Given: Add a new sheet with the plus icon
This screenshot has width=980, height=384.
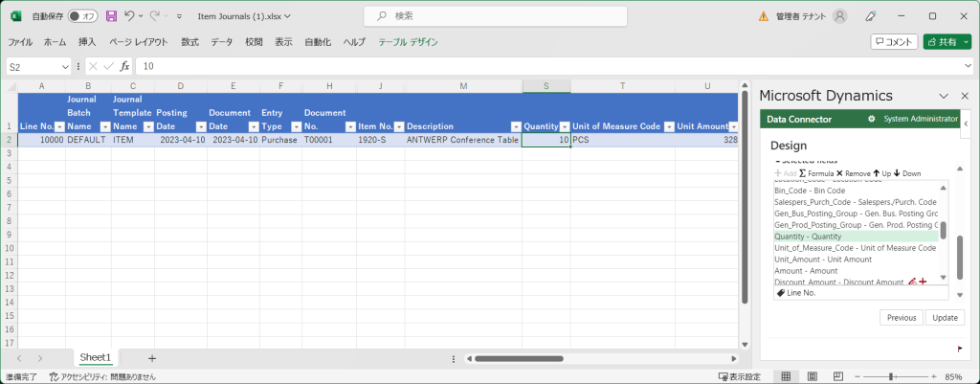Looking at the screenshot, I should [152, 358].
